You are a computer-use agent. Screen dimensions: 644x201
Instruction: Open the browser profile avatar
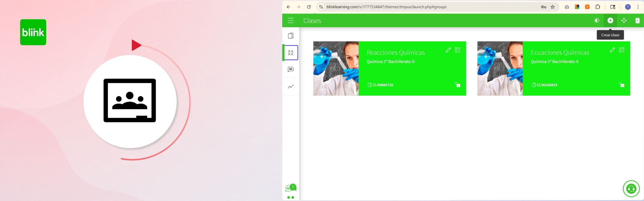(628, 7)
